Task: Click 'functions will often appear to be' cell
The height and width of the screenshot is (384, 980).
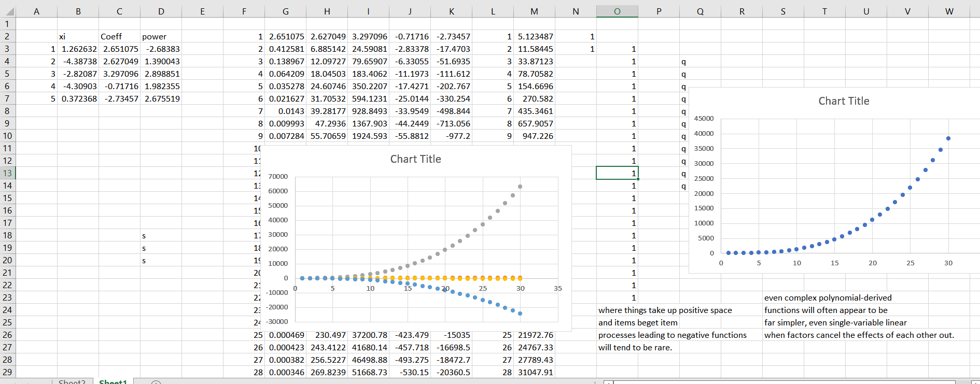Action: pyautogui.click(x=826, y=310)
